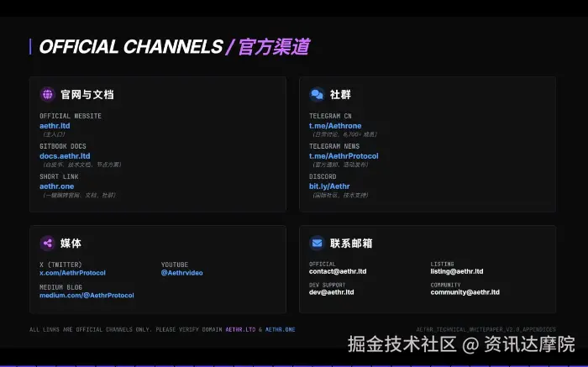Click the share icon beside 媒体
The height and width of the screenshot is (367, 588).
point(48,244)
